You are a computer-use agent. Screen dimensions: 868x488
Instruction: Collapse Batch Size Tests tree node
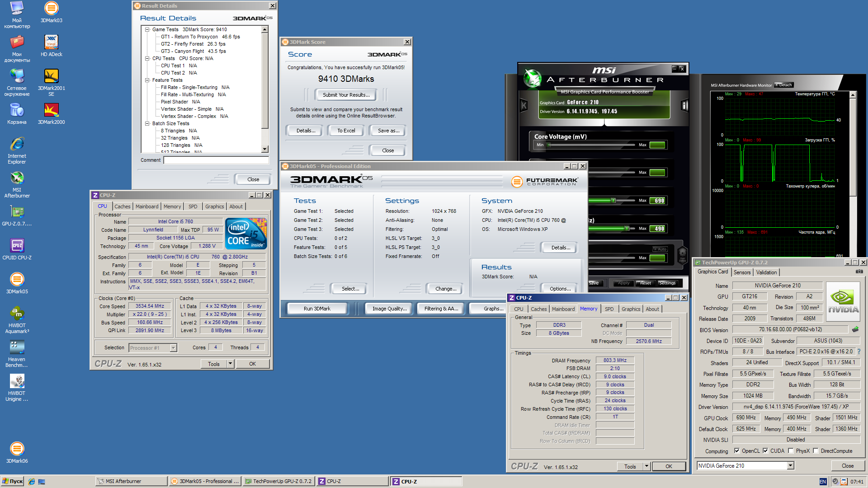tap(147, 123)
